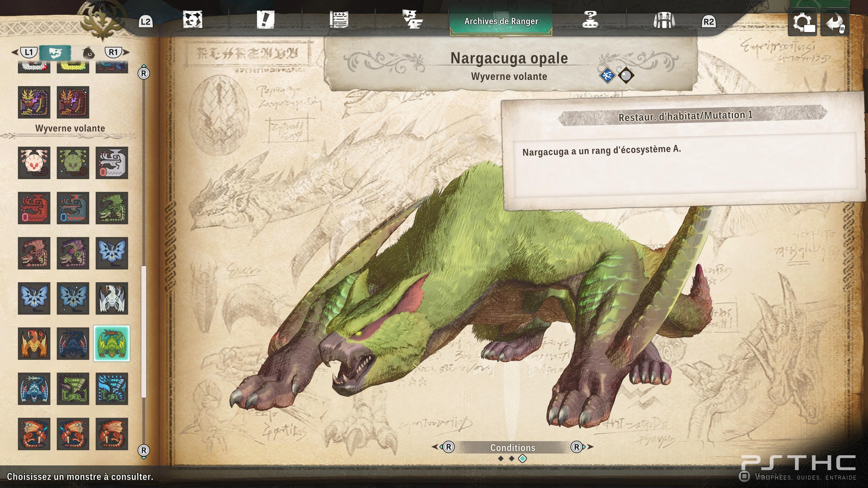Image resolution: width=868 pixels, height=488 pixels.
Task: Select the dark bird category tab
Action: [x=89, y=53]
